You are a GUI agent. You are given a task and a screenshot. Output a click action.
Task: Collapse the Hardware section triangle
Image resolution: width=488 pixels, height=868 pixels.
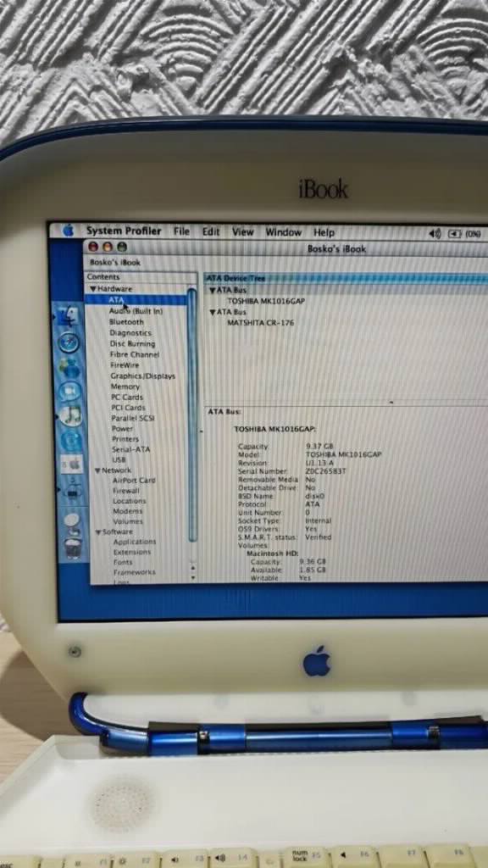pos(93,289)
